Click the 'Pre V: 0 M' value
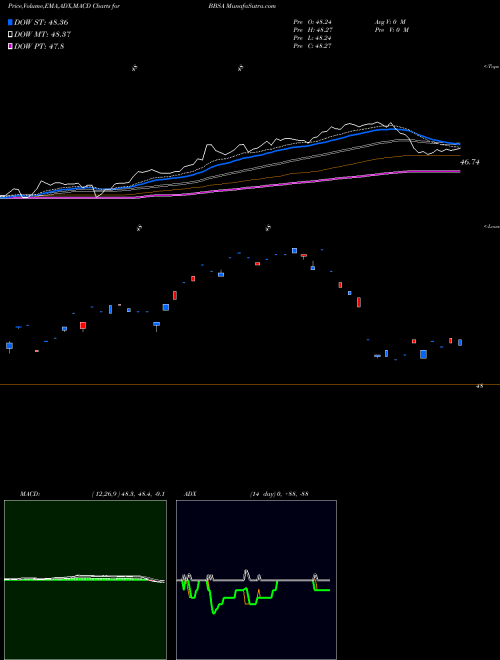 click(391, 30)
